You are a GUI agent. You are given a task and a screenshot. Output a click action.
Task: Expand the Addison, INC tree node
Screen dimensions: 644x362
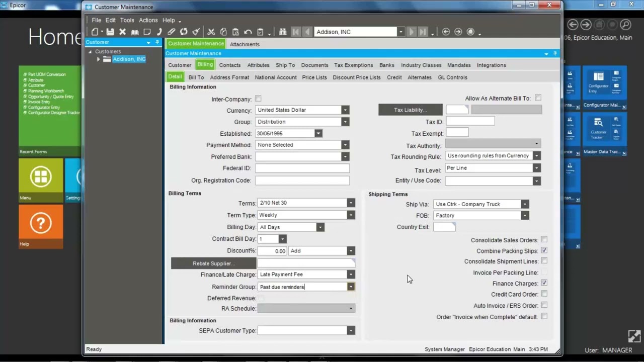(x=99, y=59)
